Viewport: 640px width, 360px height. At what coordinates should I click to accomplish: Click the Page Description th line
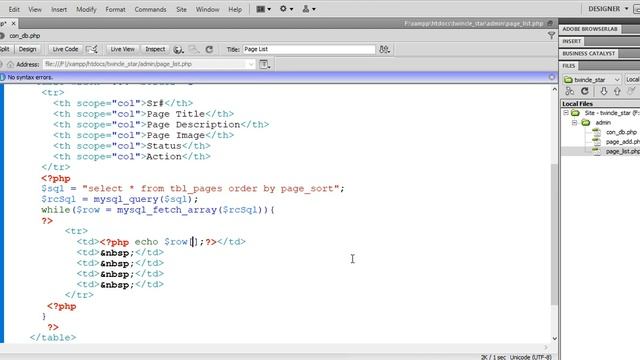161,124
